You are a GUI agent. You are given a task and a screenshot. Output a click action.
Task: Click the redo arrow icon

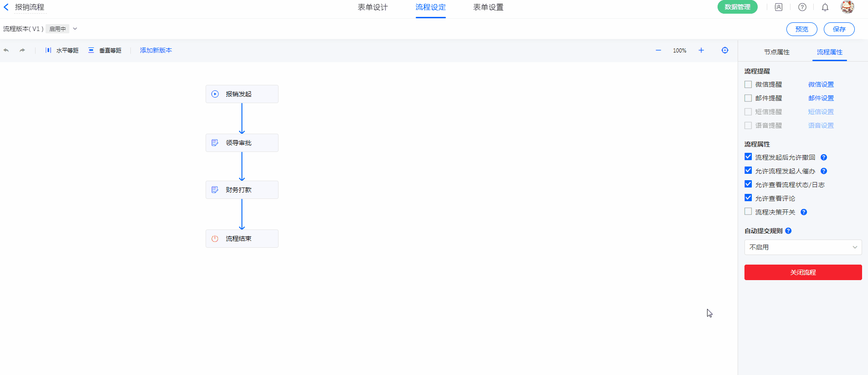pyautogui.click(x=22, y=51)
